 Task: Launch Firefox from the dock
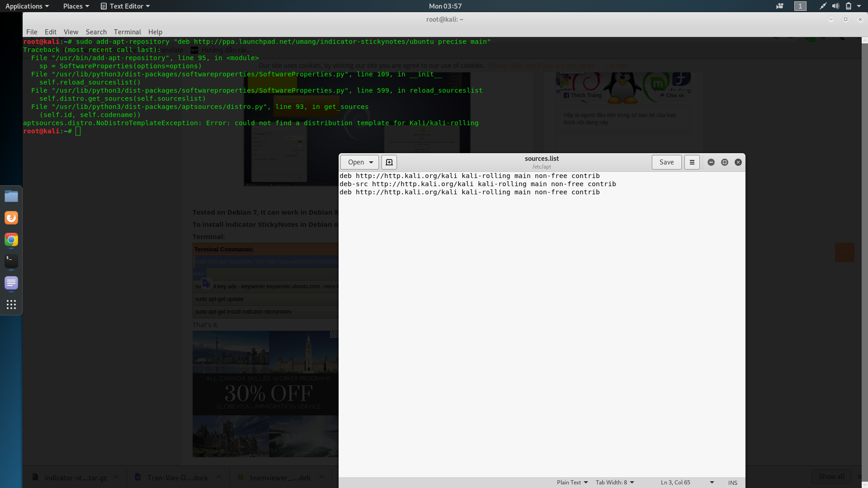pos(11,218)
